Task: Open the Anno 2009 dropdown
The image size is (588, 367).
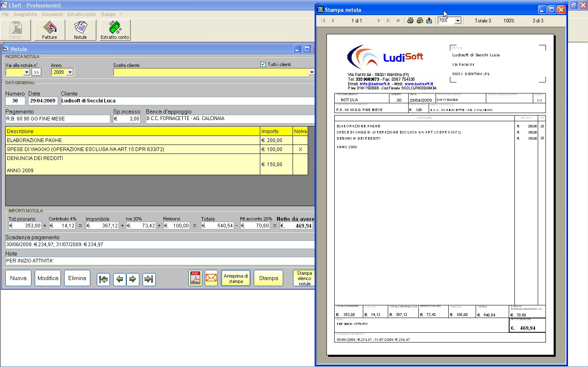Action: coord(70,72)
